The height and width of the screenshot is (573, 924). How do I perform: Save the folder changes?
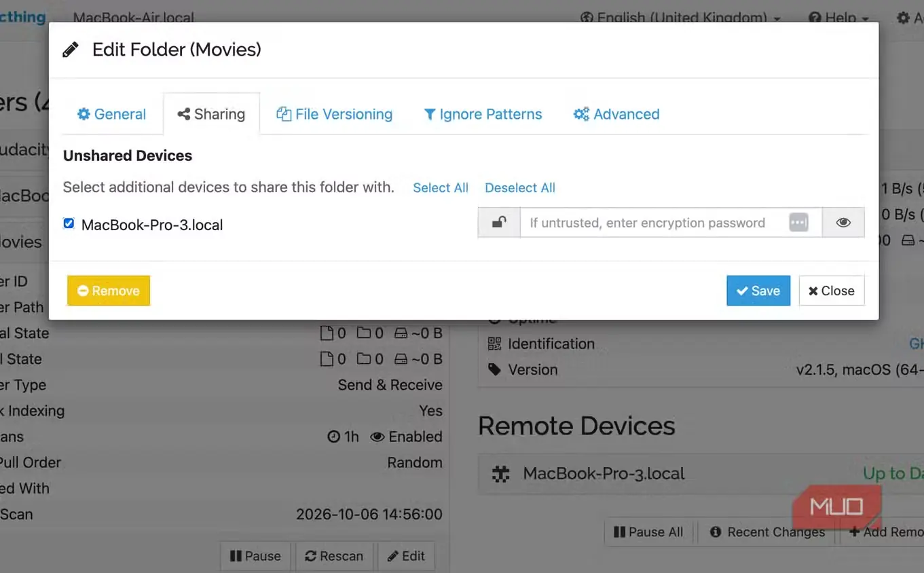pyautogui.click(x=758, y=291)
